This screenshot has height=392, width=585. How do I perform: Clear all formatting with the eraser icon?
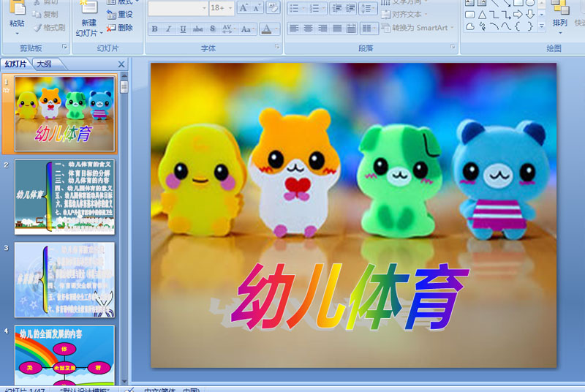coord(273,7)
